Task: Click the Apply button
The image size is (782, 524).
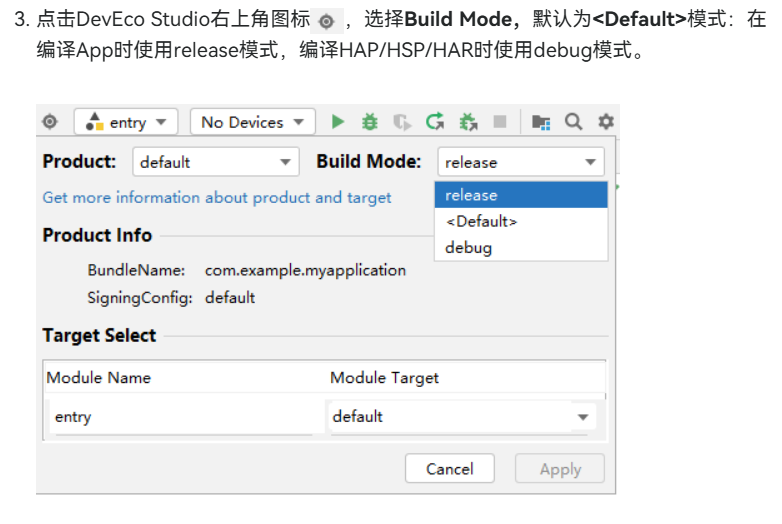Action: pyautogui.click(x=560, y=469)
